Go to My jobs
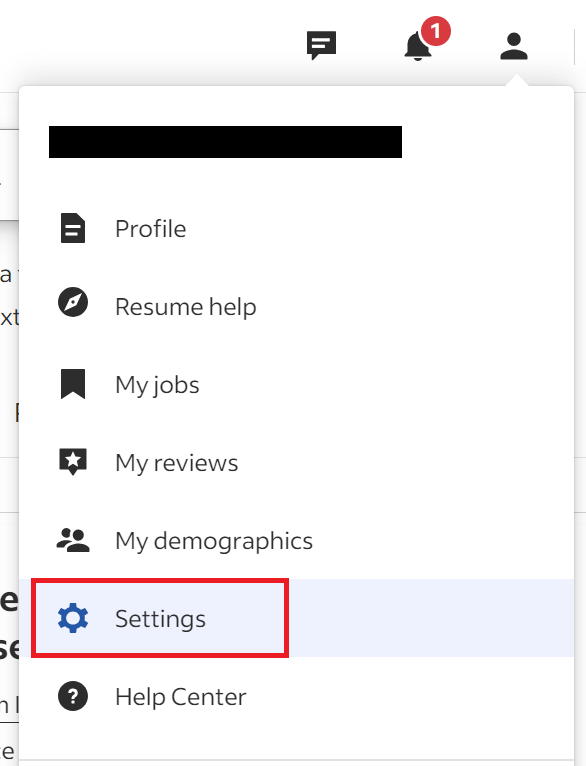Viewport: 586px width, 766px height. pyautogui.click(x=296, y=384)
